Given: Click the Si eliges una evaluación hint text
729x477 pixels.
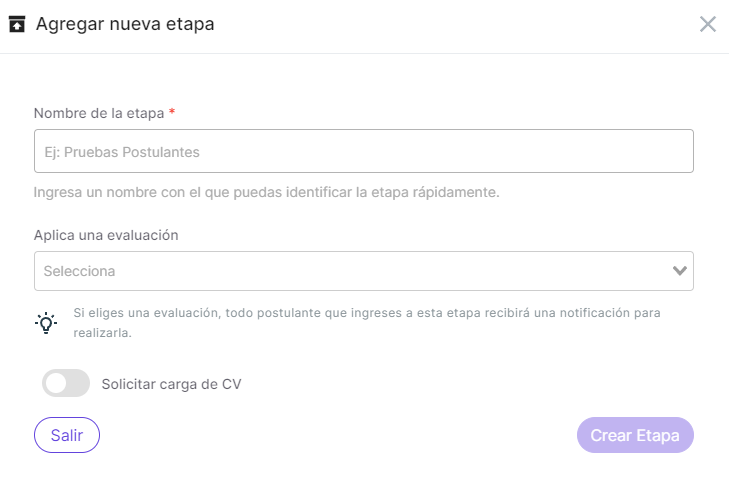Looking at the screenshot, I should click(367, 323).
